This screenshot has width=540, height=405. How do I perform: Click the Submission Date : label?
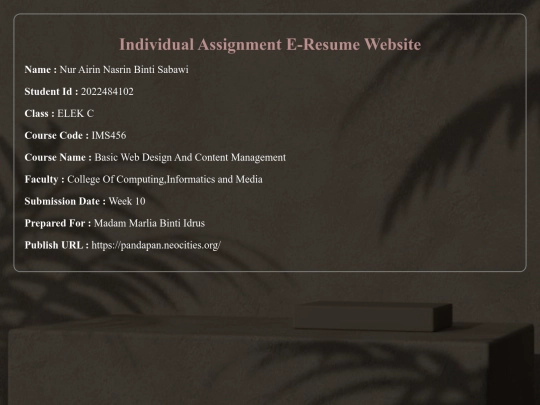pyautogui.click(x=65, y=201)
